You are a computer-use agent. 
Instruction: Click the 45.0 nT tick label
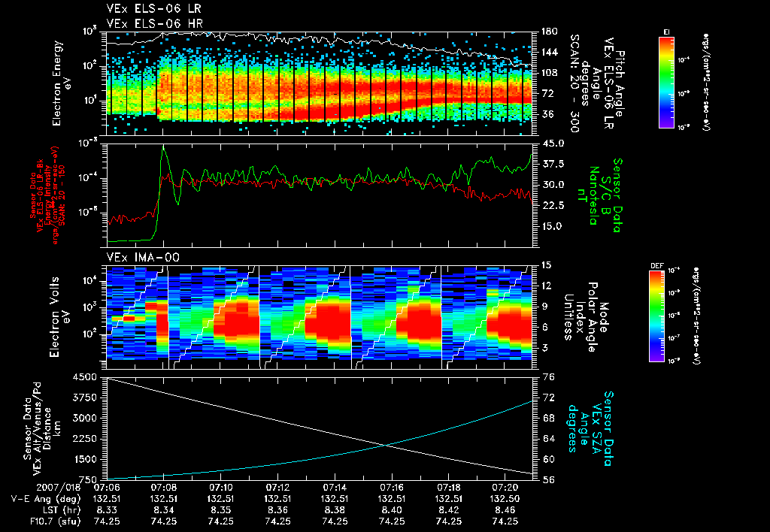553,144
